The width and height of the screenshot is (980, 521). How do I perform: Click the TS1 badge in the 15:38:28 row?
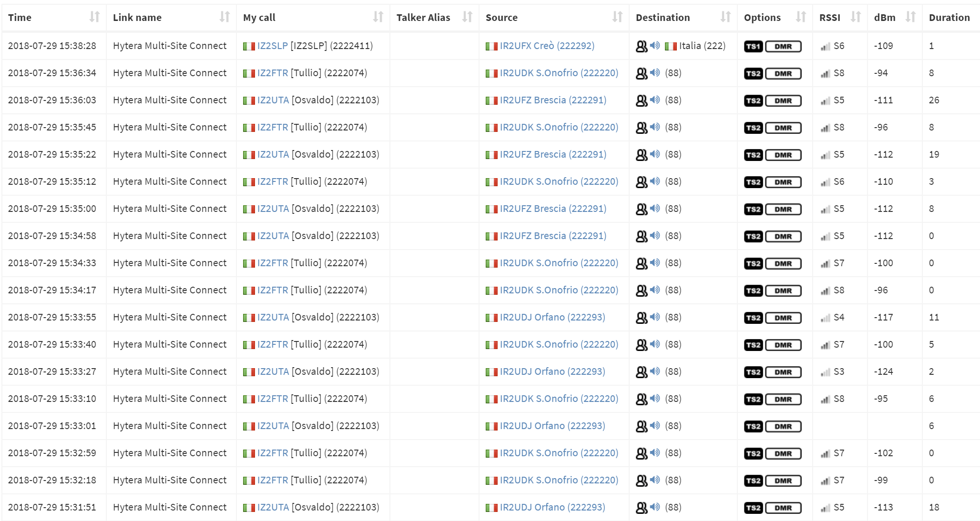[x=753, y=47]
